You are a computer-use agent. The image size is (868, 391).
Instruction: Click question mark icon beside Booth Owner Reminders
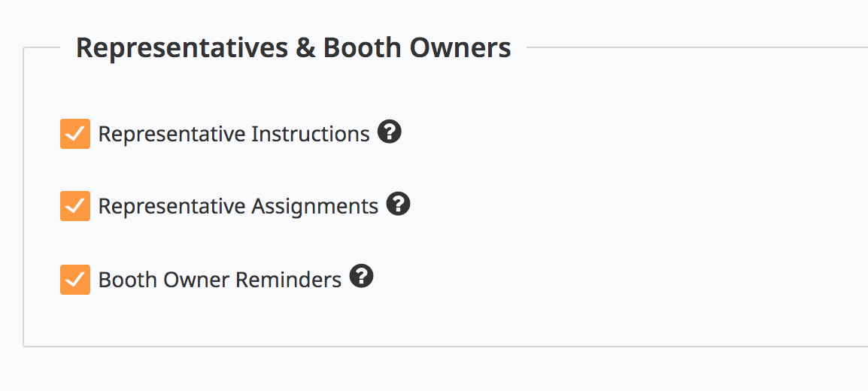[362, 277]
